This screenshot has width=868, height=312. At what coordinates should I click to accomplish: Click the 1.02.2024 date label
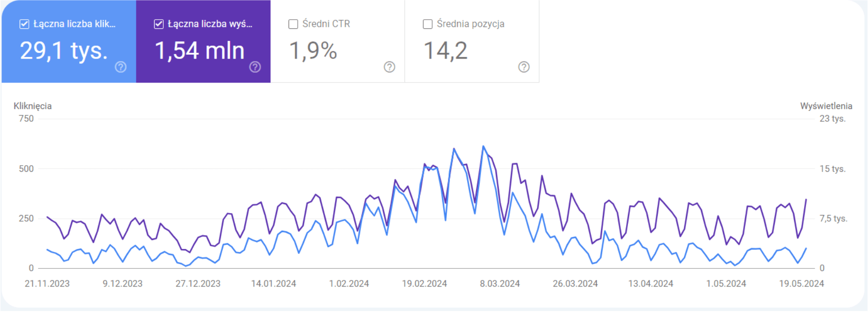(x=349, y=284)
